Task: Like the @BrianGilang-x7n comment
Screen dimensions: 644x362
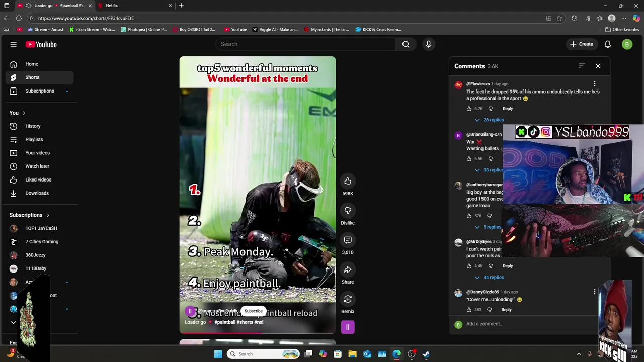Action: pos(469,159)
